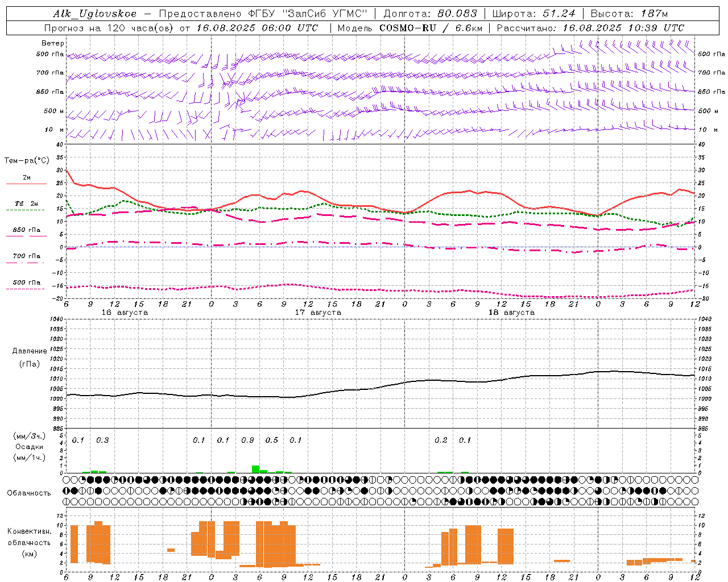Screen dimensions: 728x582
Task: Click the (гПа) unit label under Давление
Action: point(30,364)
